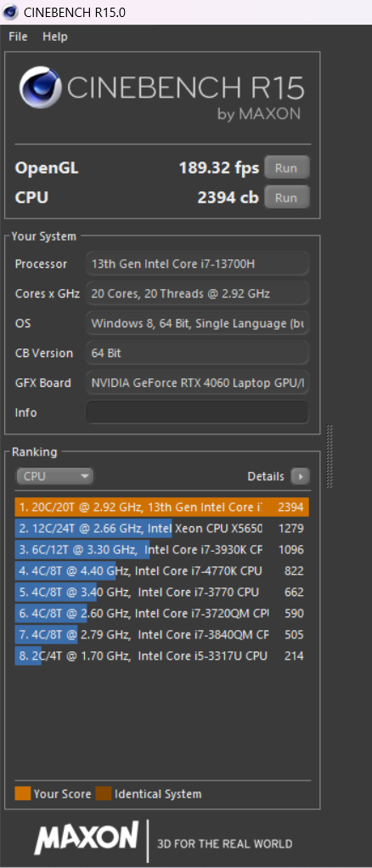This screenshot has width=372, height=868.
Task: Run the CPU benchmark
Action: point(286,197)
